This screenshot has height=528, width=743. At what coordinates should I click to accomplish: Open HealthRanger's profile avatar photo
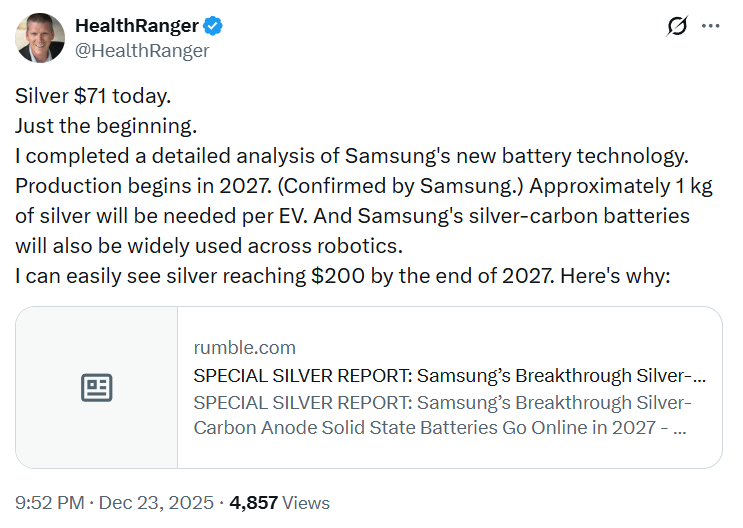(x=40, y=38)
